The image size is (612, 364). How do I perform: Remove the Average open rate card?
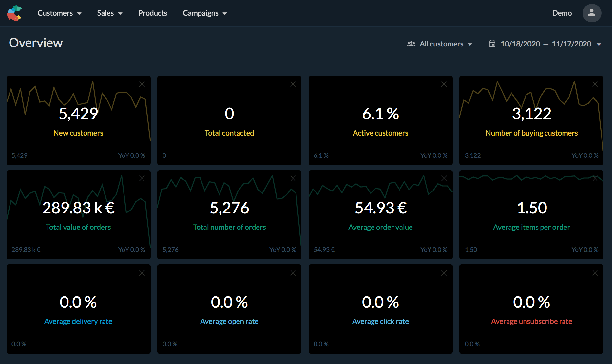(293, 273)
